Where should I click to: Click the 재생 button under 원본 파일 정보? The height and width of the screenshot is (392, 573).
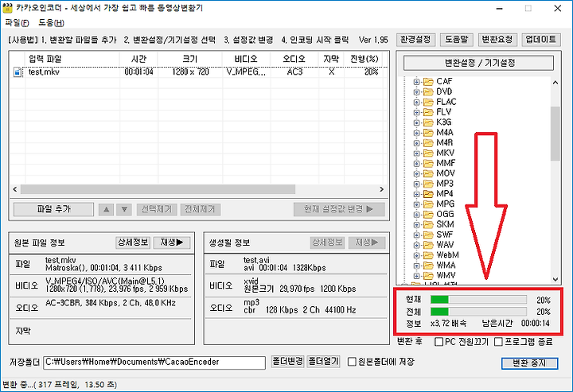172,243
